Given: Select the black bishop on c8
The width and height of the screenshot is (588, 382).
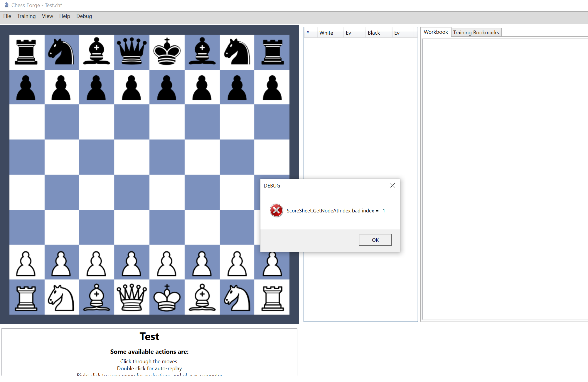Looking at the screenshot, I should tap(96, 51).
